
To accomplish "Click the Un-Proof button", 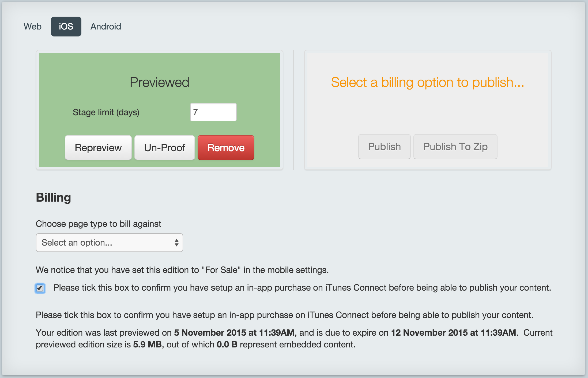I will coord(165,148).
